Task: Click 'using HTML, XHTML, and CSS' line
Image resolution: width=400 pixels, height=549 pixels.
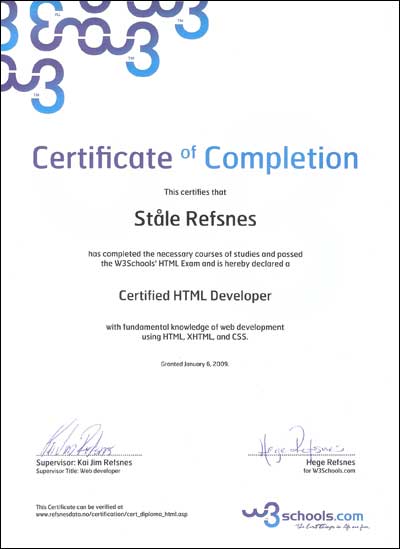Action: coord(195,338)
